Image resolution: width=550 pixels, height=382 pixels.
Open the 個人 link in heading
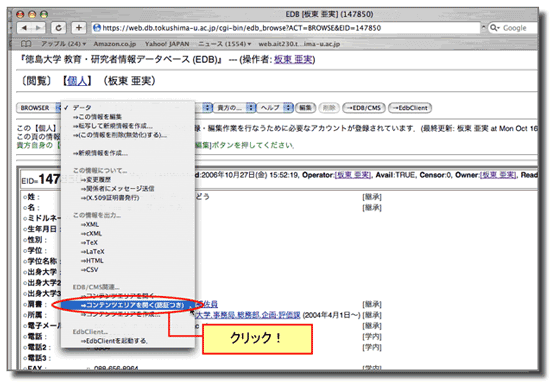click(x=77, y=81)
